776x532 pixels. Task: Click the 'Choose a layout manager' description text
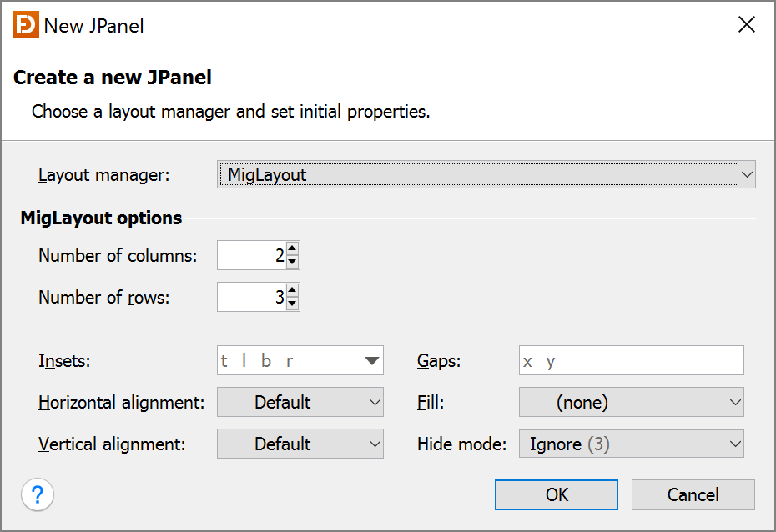tap(230, 112)
